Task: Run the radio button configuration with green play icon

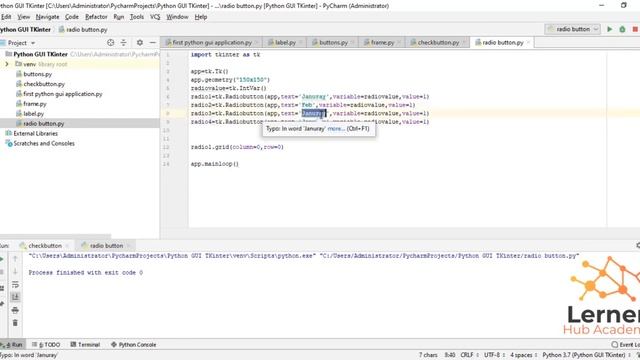Action: click(609, 29)
